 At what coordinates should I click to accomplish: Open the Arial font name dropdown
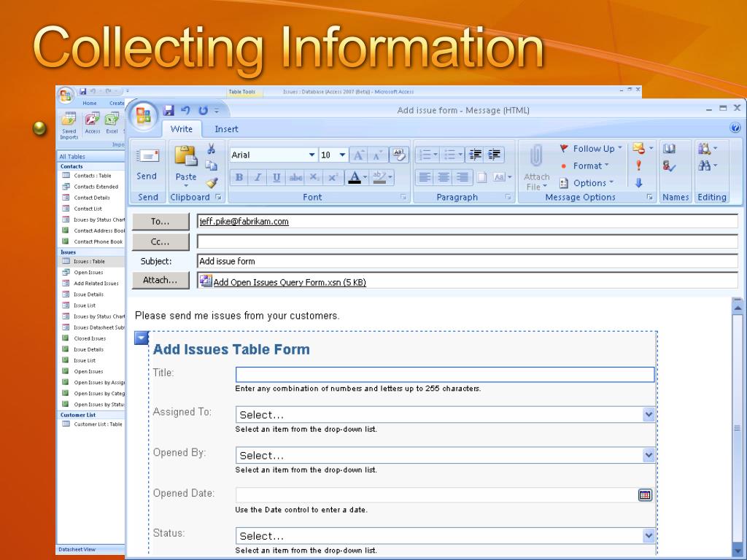(x=311, y=155)
